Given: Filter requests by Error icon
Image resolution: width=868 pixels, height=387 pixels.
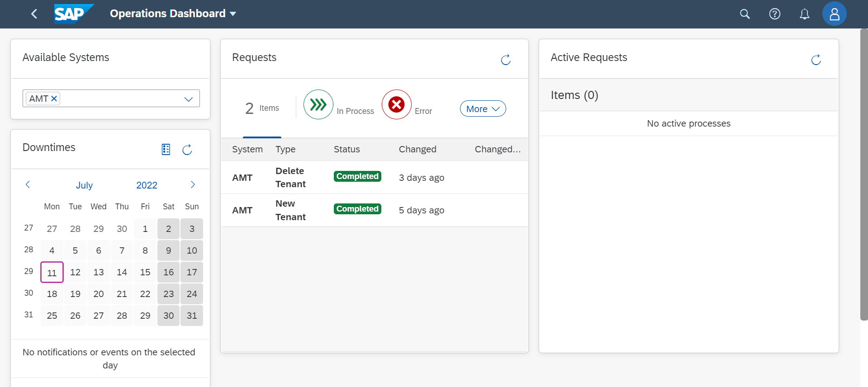Looking at the screenshot, I should pos(397,104).
